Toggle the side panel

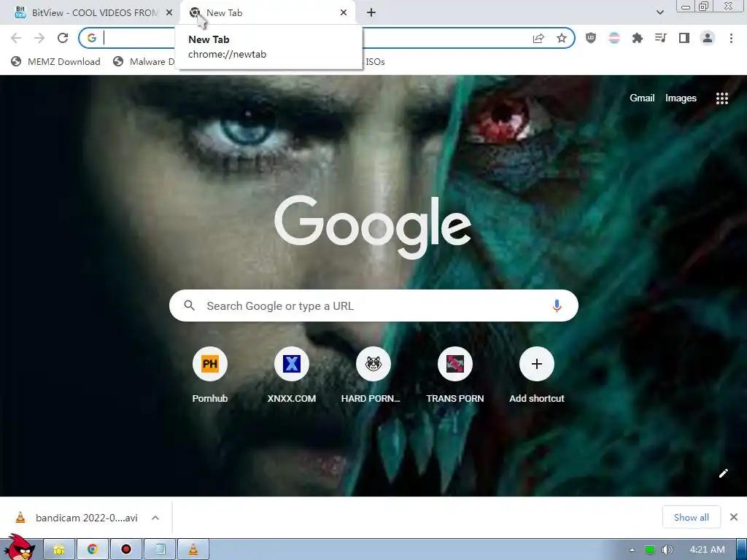tap(684, 38)
